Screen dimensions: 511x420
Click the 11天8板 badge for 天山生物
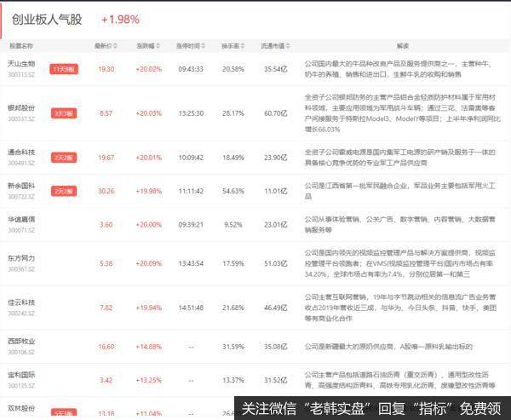[64, 69]
